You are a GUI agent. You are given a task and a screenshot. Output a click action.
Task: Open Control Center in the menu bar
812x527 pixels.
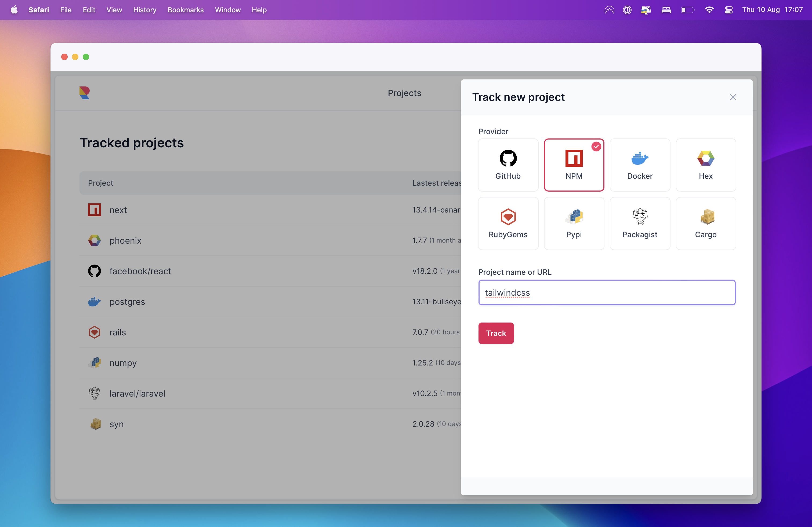tap(728, 10)
